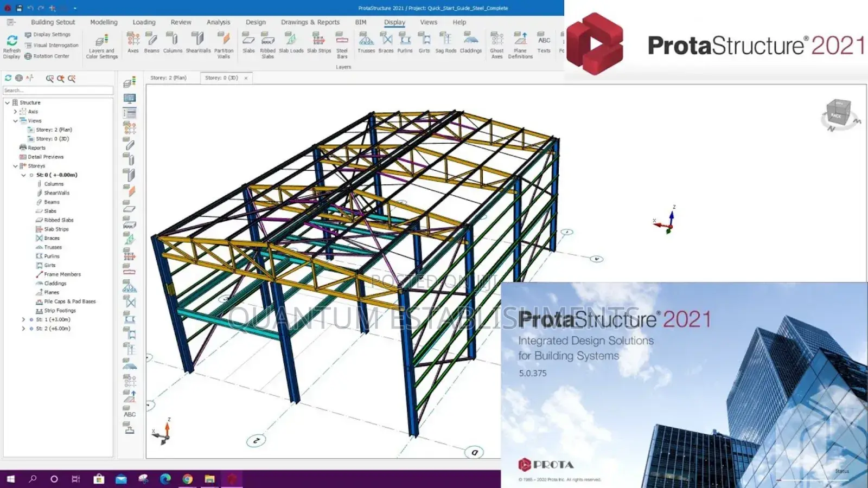
Task: Close the Storey: 0 (3D) tab
Action: pyautogui.click(x=246, y=78)
